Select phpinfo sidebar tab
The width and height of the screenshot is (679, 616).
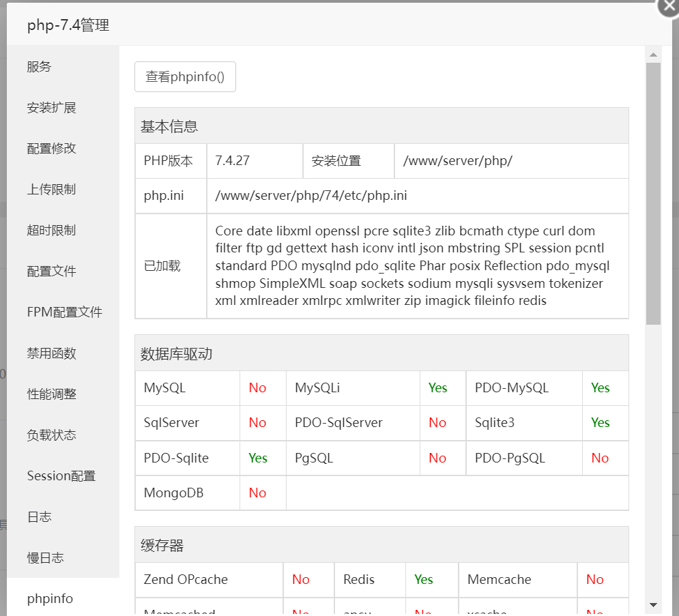pos(63,598)
